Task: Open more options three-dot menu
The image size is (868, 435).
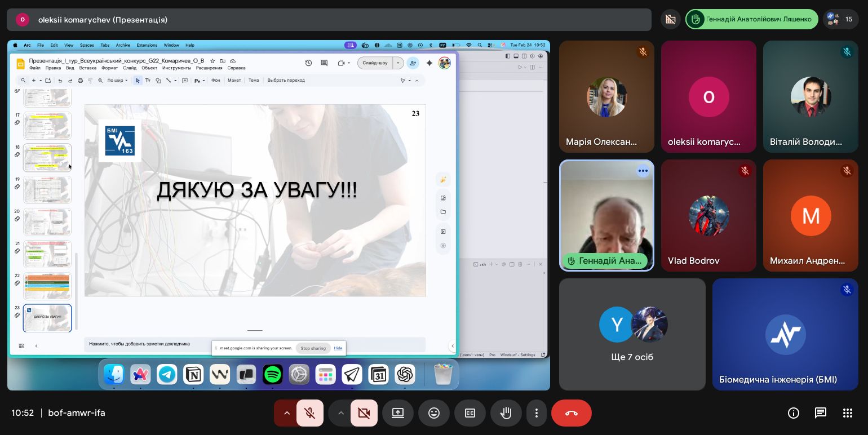Action: tap(537, 413)
